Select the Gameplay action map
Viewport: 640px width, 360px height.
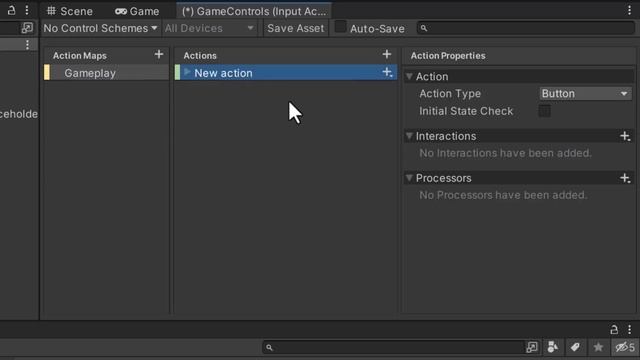106,73
